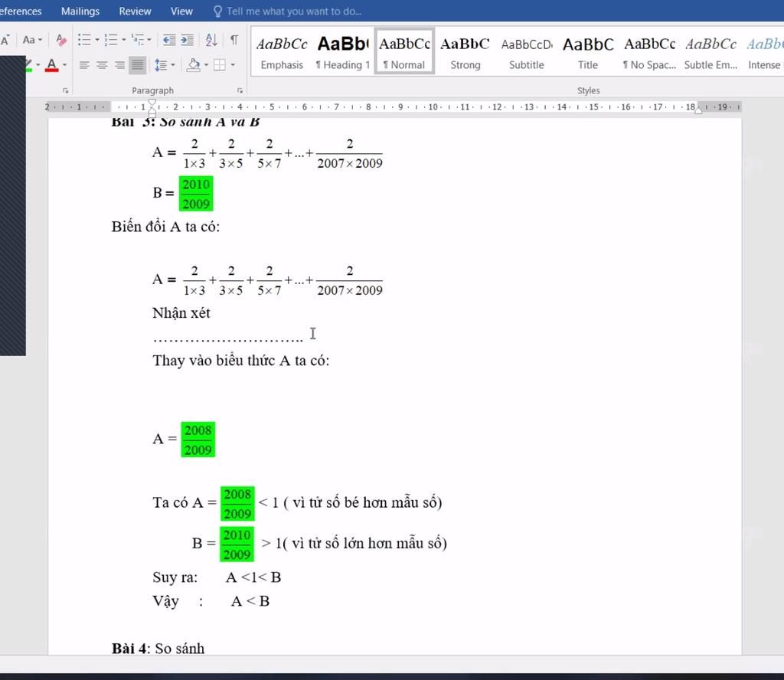784x680 pixels.
Task: Click the Tell me what you want input
Action: coord(294,11)
